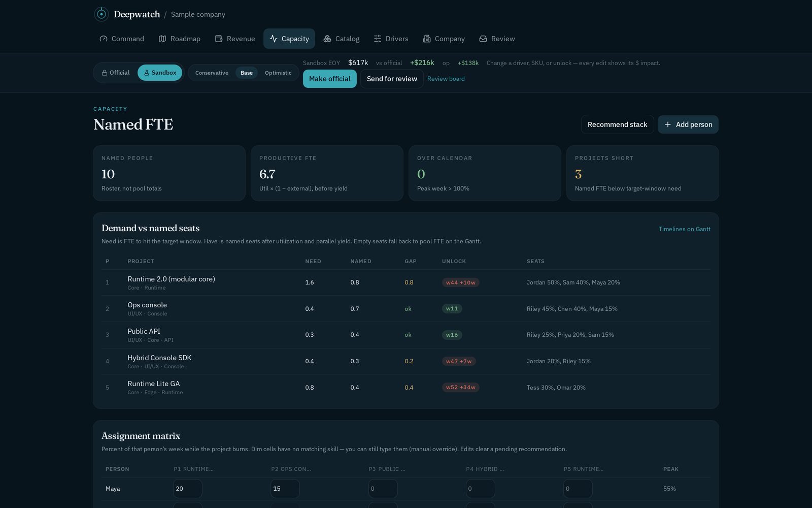Open the Command tab
The image size is (812, 508).
pyautogui.click(x=122, y=39)
